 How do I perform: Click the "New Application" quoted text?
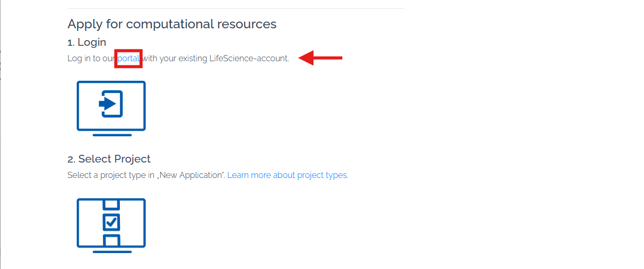pyautogui.click(x=192, y=175)
